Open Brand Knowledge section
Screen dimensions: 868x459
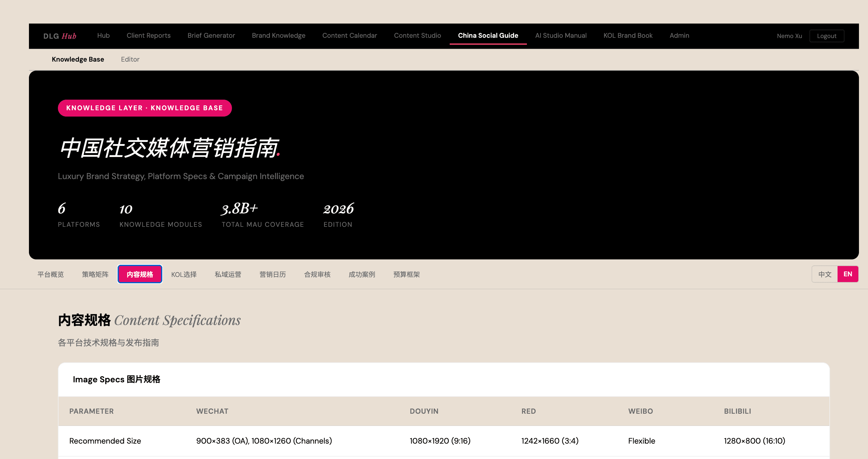pos(278,35)
